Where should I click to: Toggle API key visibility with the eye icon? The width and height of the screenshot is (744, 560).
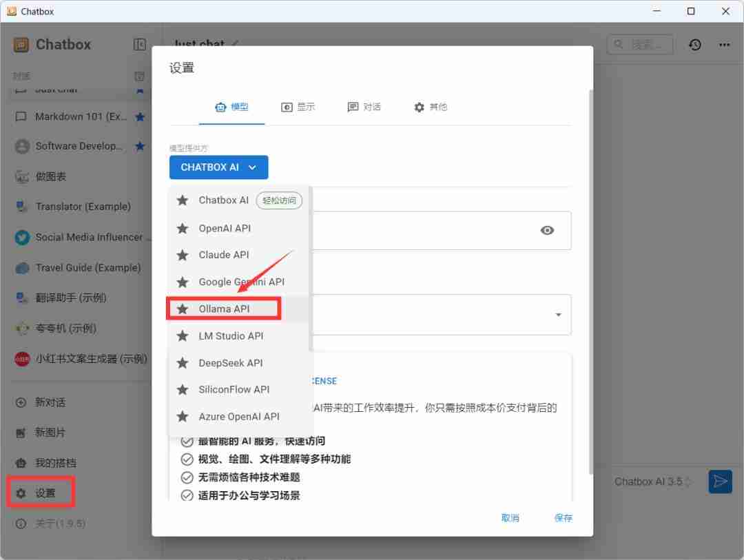click(x=547, y=231)
